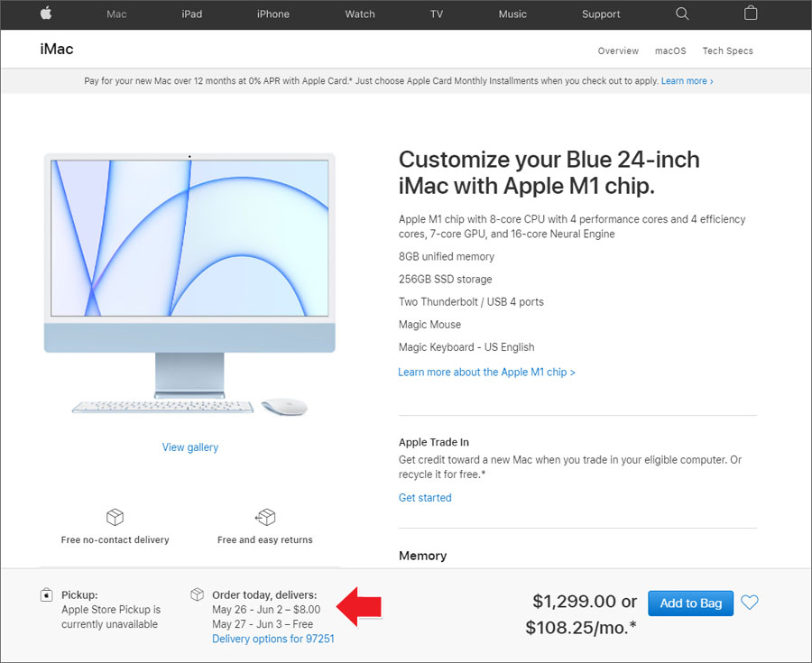Click the Apple logo in the nav bar
The height and width of the screenshot is (663, 812).
[46, 14]
